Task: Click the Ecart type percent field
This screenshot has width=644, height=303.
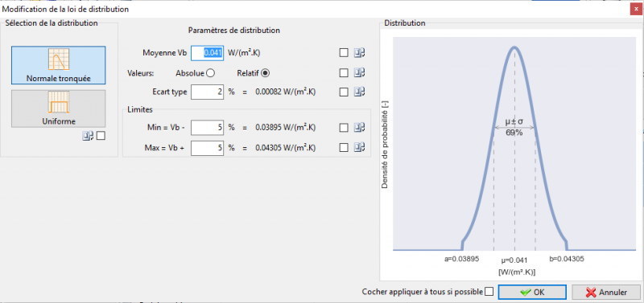Action: (x=208, y=92)
